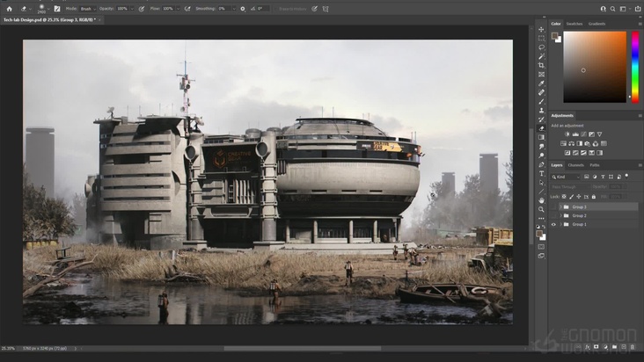This screenshot has width=644, height=362.
Task: Expand the Group 3 folder
Action: coord(560,206)
